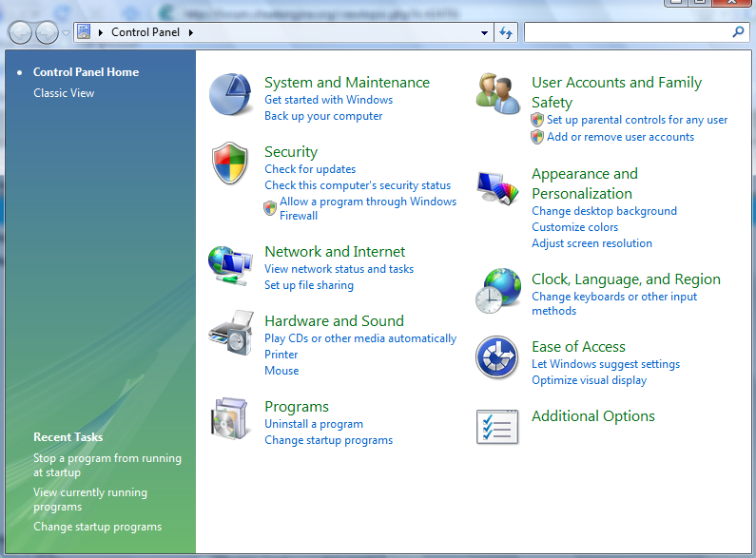Screen dimensions: 756x558
Task: Click the search magnifier icon
Action: coord(738,32)
